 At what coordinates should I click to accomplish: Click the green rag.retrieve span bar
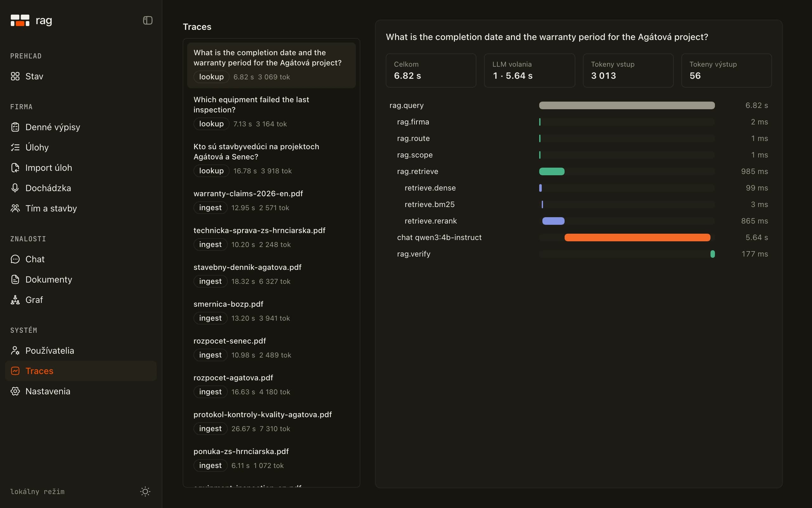tap(552, 171)
